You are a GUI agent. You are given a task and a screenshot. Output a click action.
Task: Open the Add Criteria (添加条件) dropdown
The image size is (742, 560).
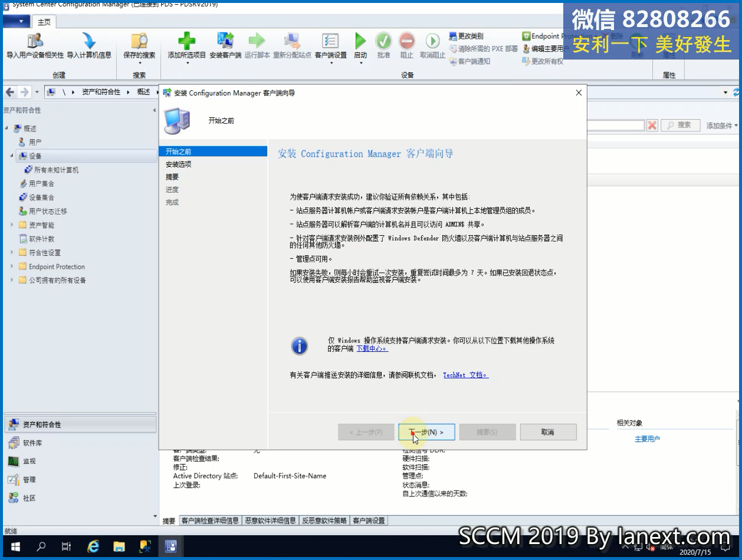pos(722,126)
